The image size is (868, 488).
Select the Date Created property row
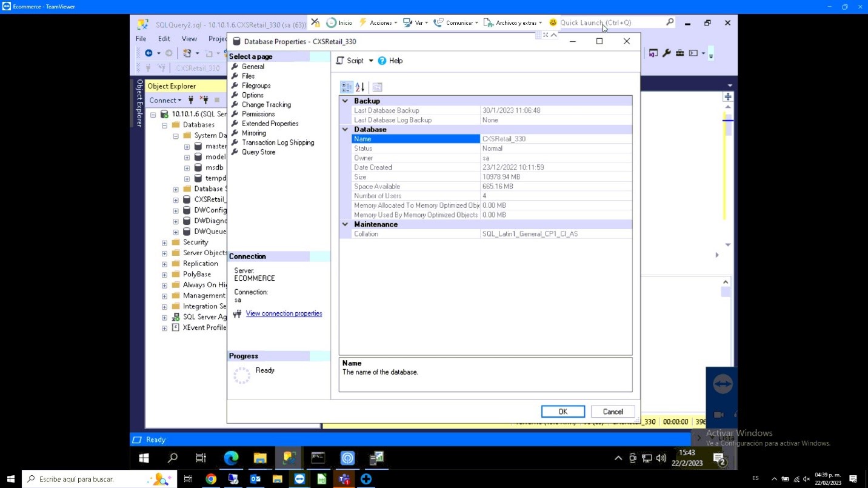(x=492, y=167)
